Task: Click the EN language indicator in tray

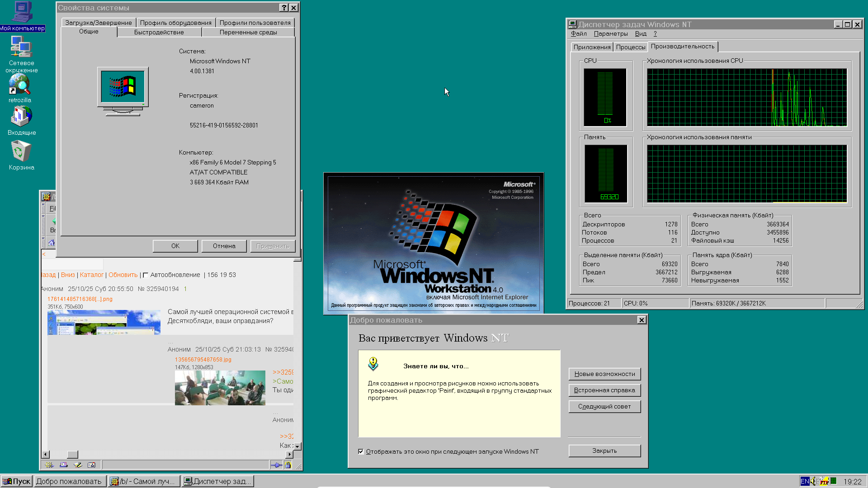Action: tap(805, 481)
